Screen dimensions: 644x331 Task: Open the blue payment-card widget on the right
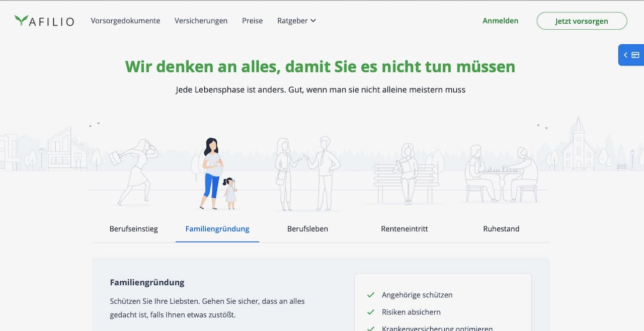[x=635, y=55]
